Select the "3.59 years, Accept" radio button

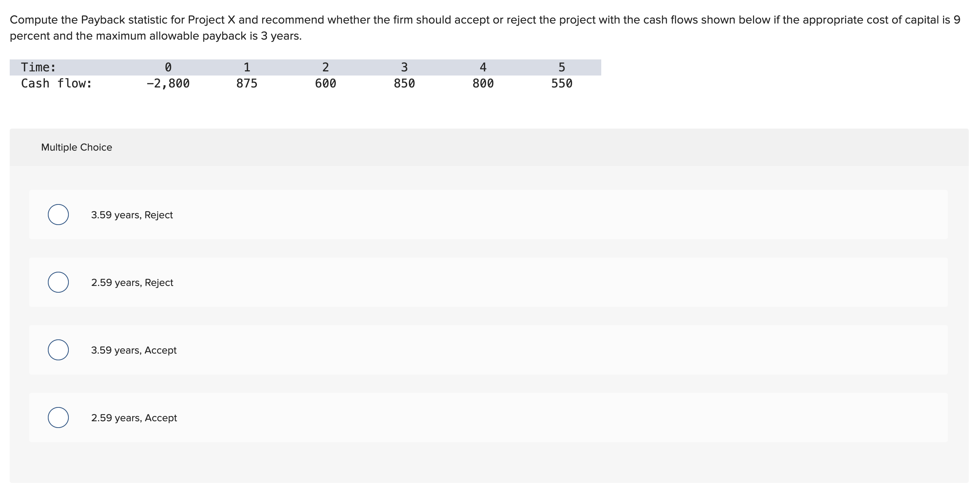coord(58,350)
